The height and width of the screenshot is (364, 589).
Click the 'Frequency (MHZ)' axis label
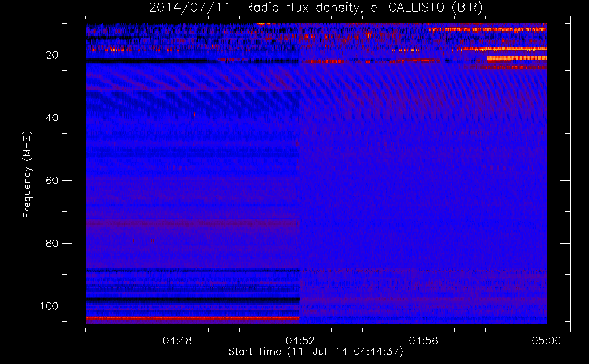(x=27, y=175)
